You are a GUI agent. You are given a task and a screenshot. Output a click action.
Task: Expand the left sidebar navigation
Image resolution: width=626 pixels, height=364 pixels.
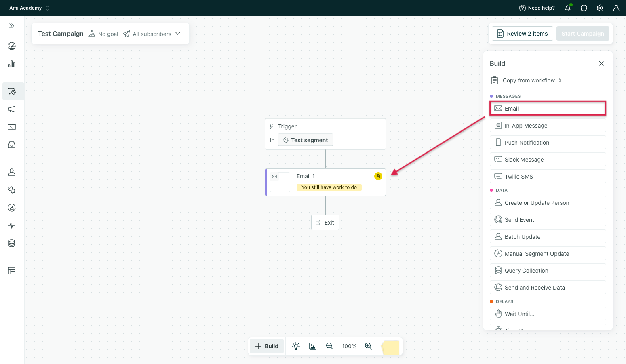[12, 26]
